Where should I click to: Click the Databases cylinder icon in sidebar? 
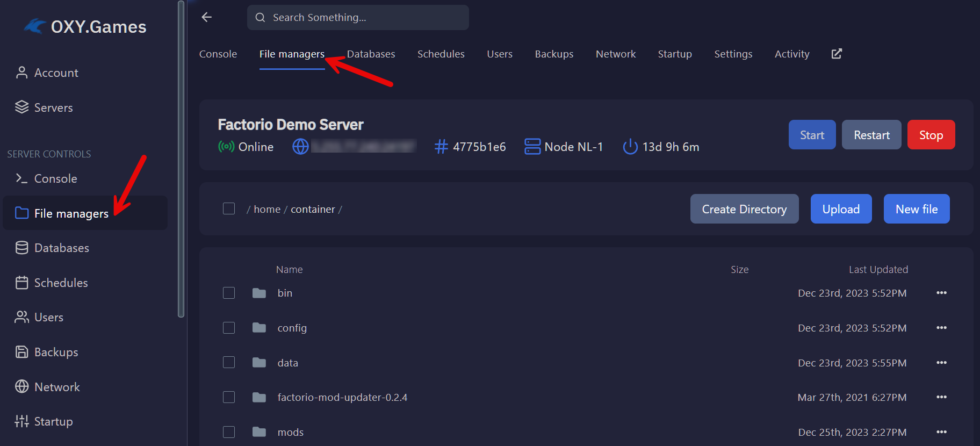(21, 248)
